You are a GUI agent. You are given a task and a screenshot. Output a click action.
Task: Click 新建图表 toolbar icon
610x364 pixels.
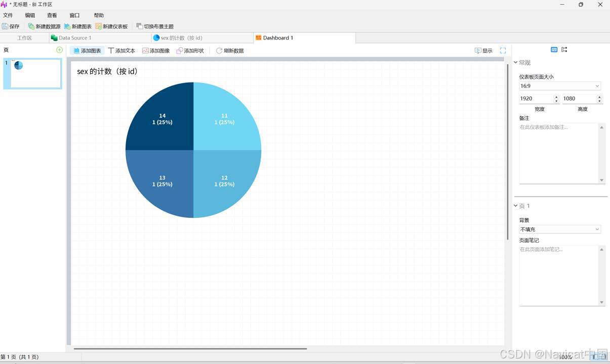(67, 26)
